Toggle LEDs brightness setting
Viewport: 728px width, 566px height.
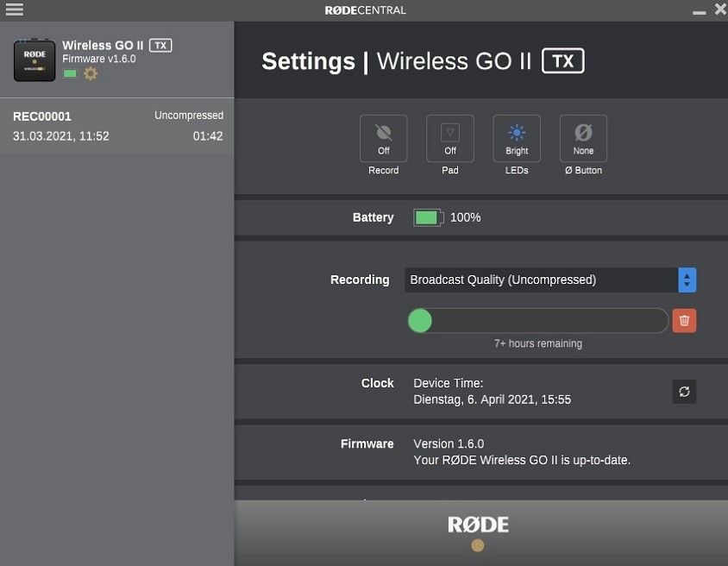(x=517, y=138)
